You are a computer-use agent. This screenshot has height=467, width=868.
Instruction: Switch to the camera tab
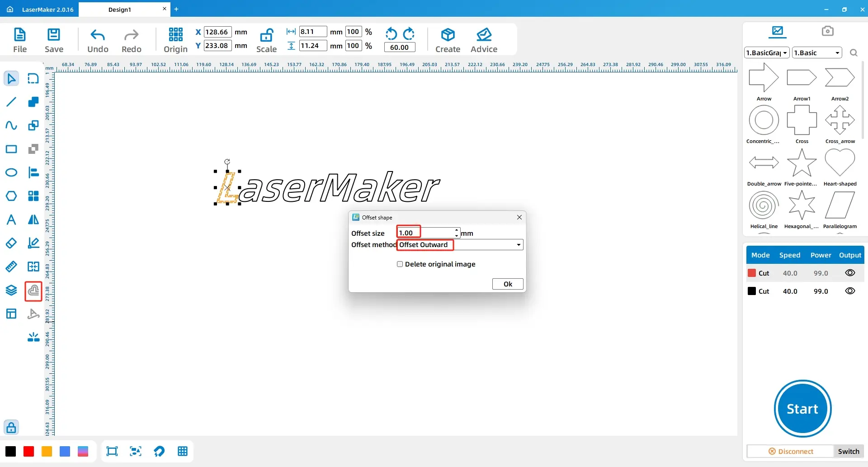pos(827,31)
